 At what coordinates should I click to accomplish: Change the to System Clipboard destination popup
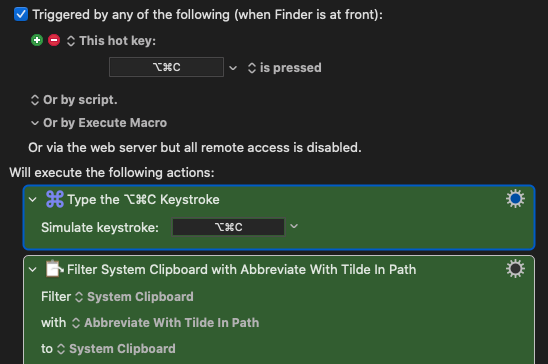click(116, 349)
